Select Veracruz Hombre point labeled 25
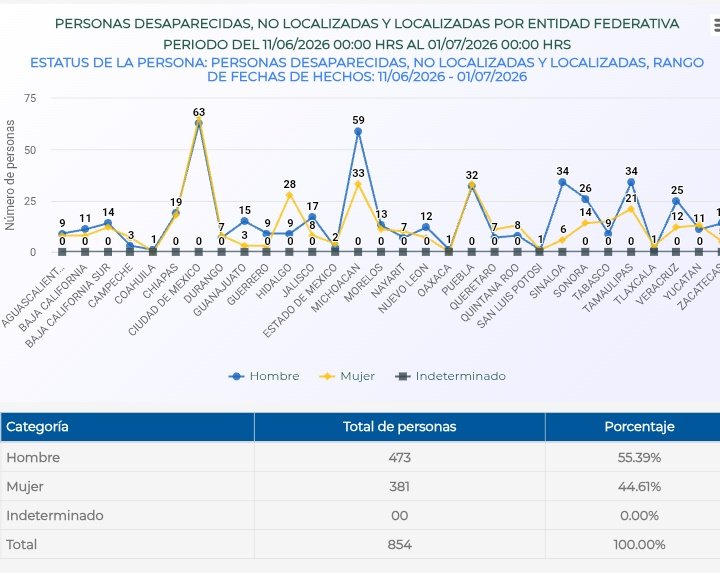The width and height of the screenshot is (720, 573). 676,201
